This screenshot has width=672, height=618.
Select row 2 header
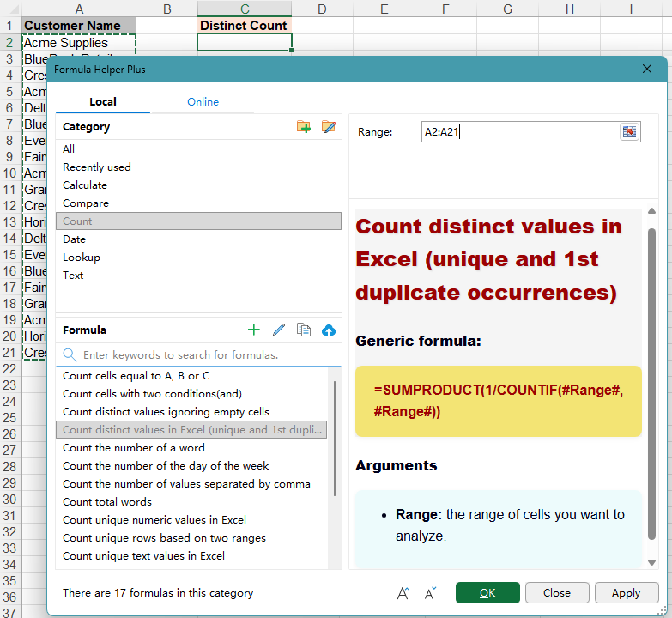point(10,42)
